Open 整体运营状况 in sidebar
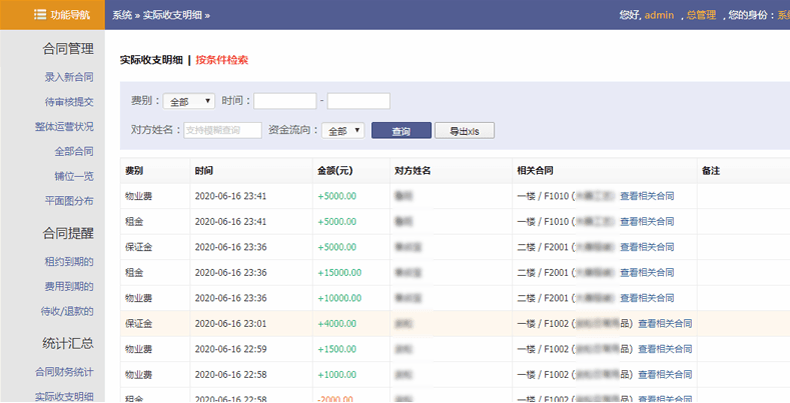This screenshot has width=790, height=403. coord(64,126)
